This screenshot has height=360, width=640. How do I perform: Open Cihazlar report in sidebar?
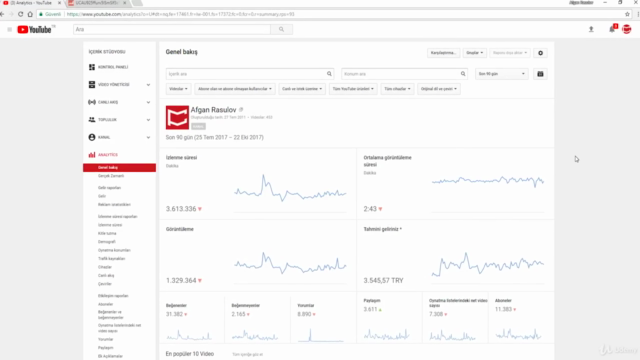[105, 267]
